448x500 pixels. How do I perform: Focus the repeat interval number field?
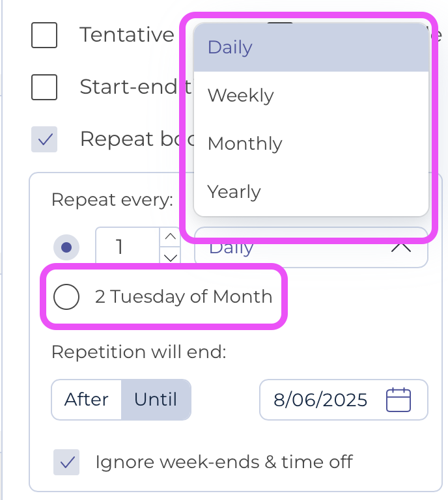pyautogui.click(x=128, y=247)
